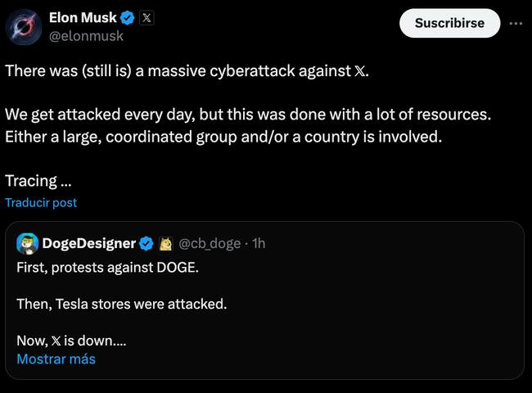Image resolution: width=532 pixels, height=393 pixels.
Task: Open the Elon Musk display name
Action: click(x=83, y=17)
